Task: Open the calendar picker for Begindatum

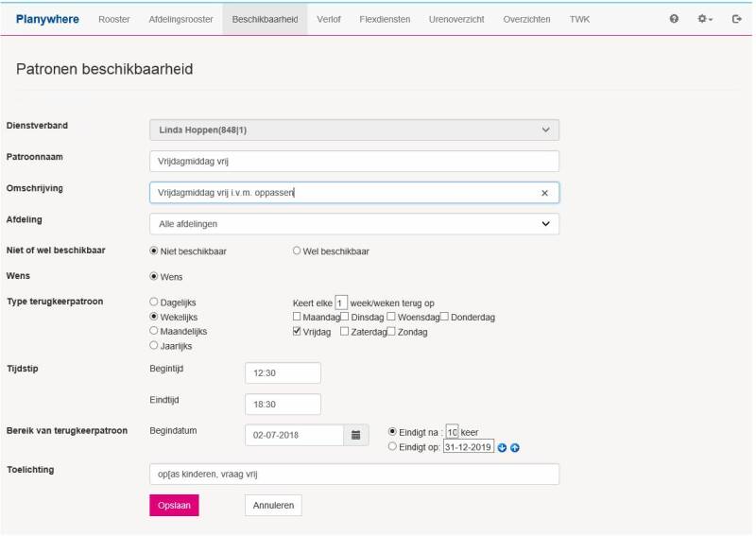Action: (356, 435)
